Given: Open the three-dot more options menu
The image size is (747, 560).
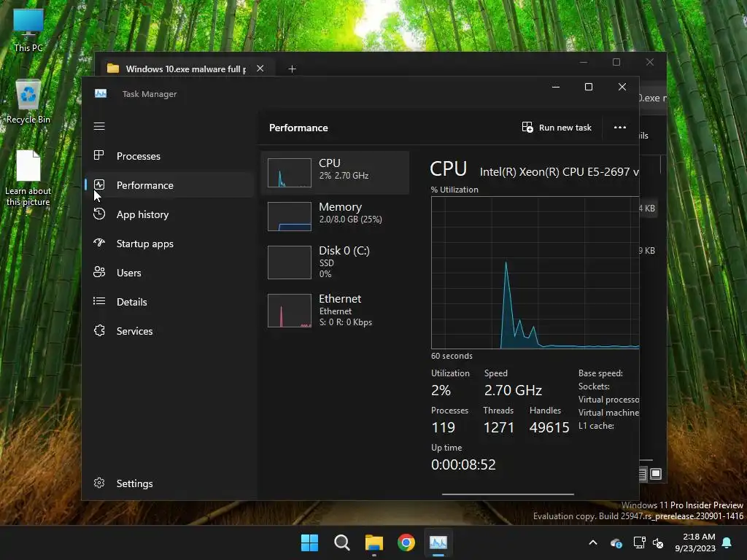Looking at the screenshot, I should (620, 127).
